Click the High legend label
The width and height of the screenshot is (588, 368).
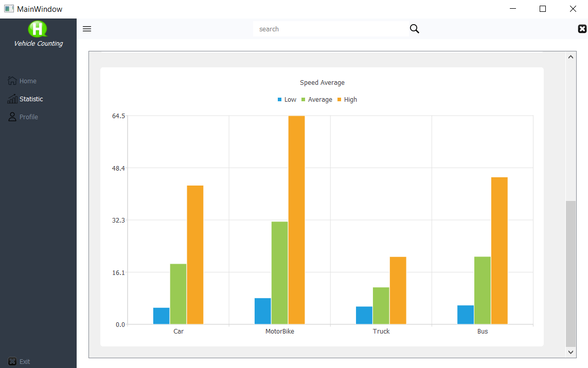click(351, 100)
